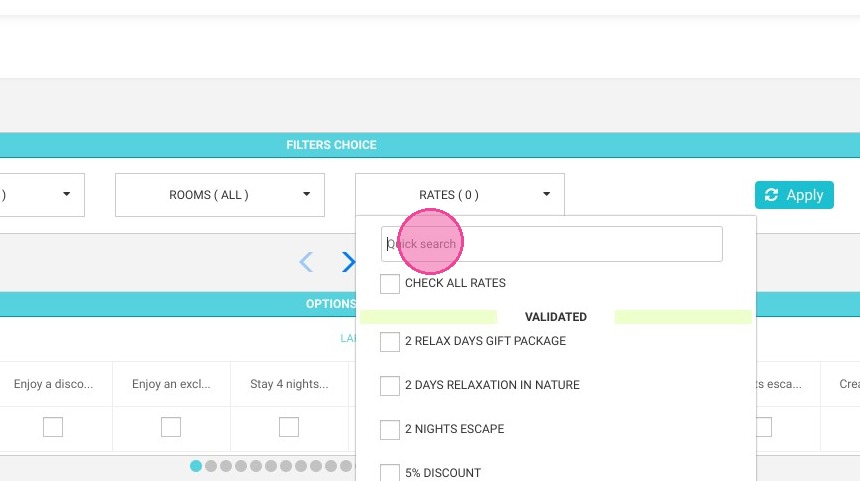The height and width of the screenshot is (481, 860).
Task: Click the FILTERS CHOICE header
Action: (331, 145)
